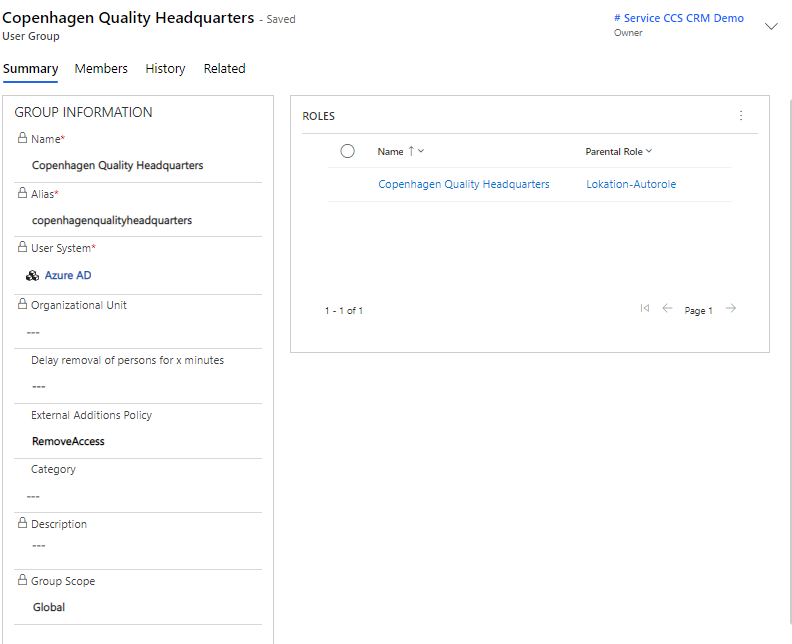Switch to the History tab
This screenshot has height=644, width=792.
click(x=165, y=69)
